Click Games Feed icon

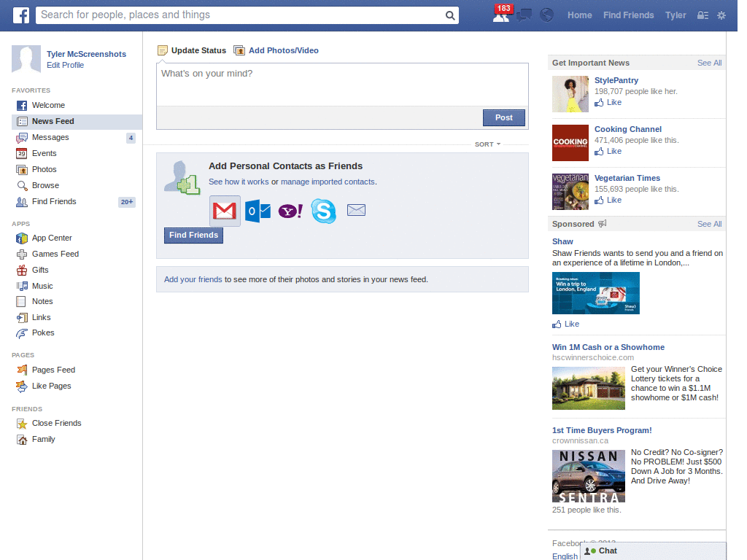click(22, 254)
